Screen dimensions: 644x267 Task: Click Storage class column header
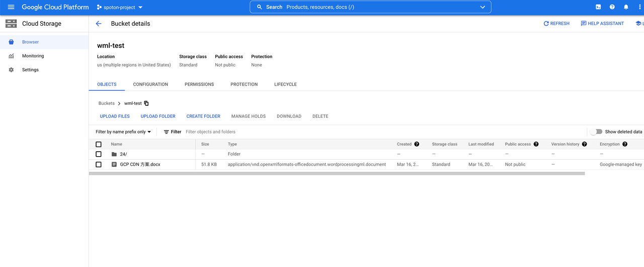click(x=445, y=144)
